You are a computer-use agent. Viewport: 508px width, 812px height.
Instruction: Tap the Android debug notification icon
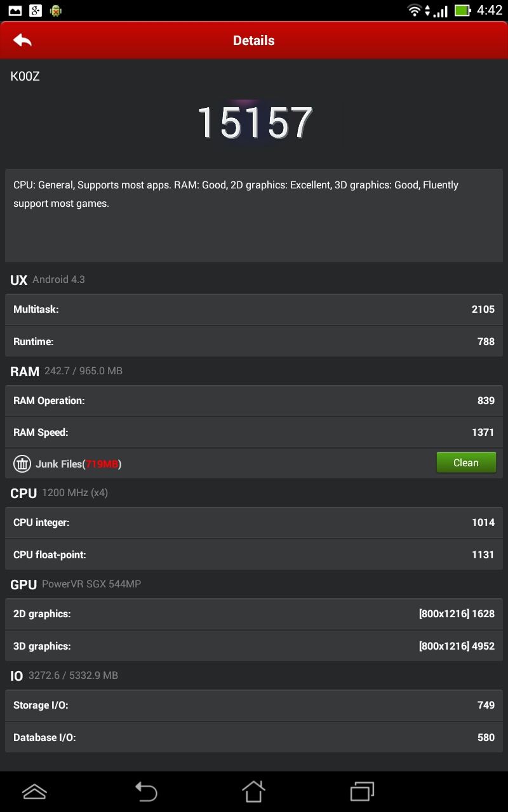pyautogui.click(x=56, y=10)
